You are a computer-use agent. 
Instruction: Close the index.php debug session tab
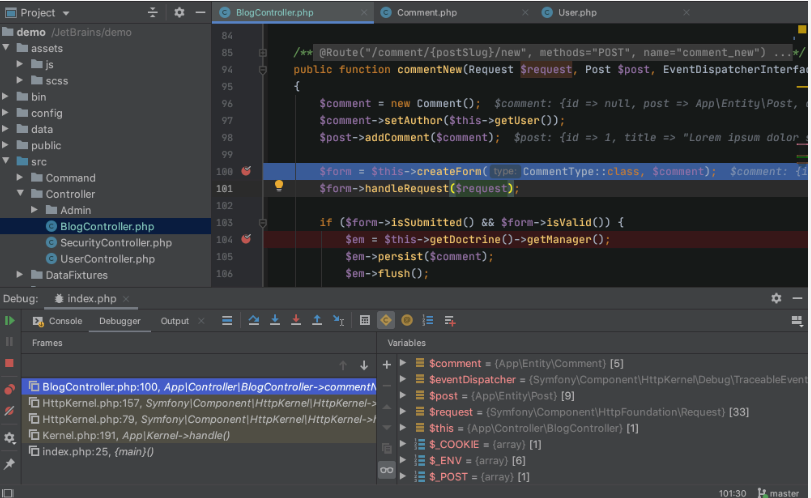(x=126, y=298)
